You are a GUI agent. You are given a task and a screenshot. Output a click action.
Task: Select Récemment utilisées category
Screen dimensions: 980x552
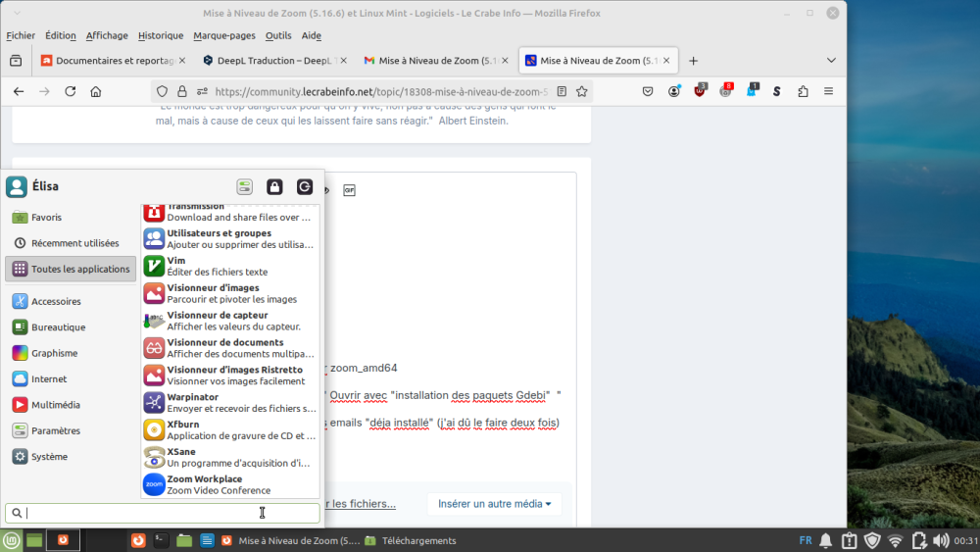[x=70, y=242]
